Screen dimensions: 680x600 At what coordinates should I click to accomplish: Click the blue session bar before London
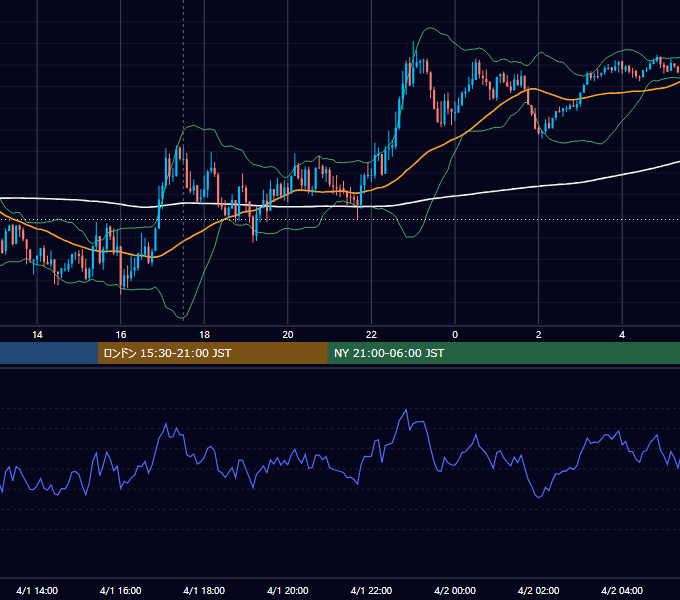pyautogui.click(x=49, y=353)
